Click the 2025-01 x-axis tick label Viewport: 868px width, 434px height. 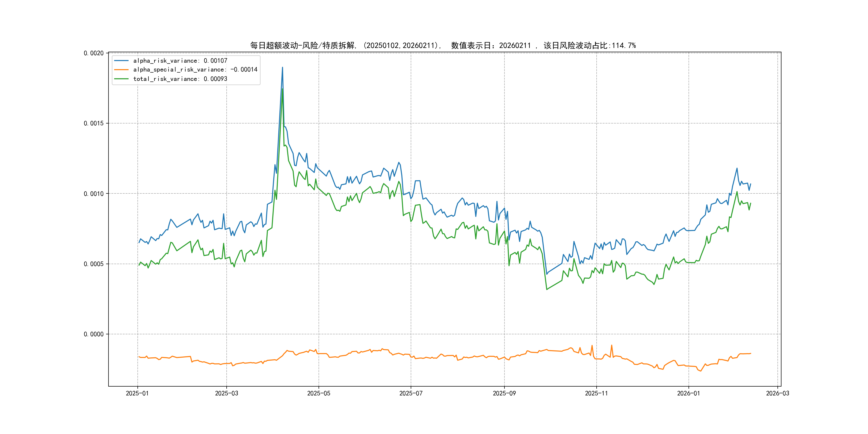(137, 393)
